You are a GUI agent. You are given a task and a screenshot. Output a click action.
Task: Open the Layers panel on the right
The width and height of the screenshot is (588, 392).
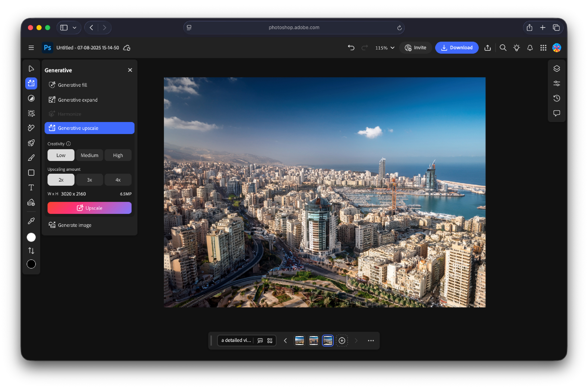tap(557, 69)
